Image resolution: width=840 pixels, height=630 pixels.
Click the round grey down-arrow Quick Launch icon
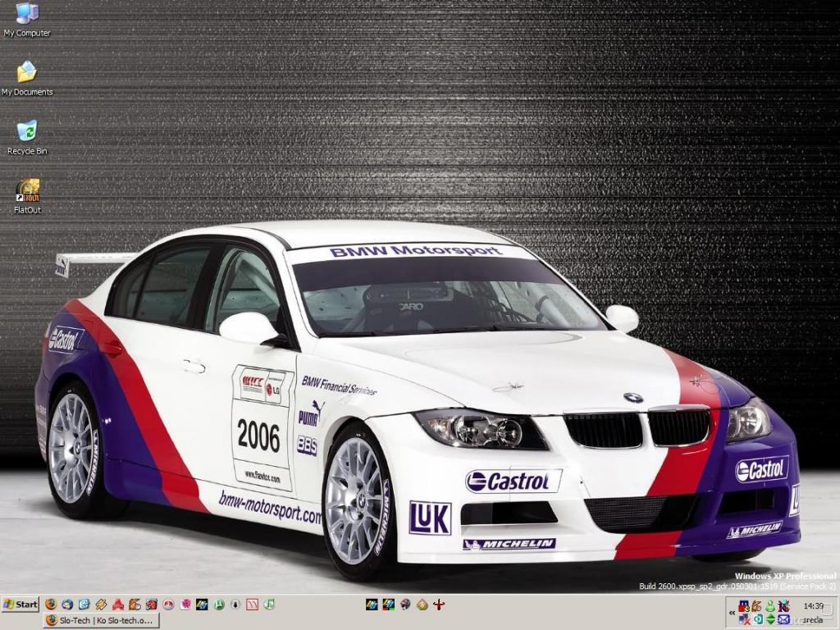pos(235,605)
